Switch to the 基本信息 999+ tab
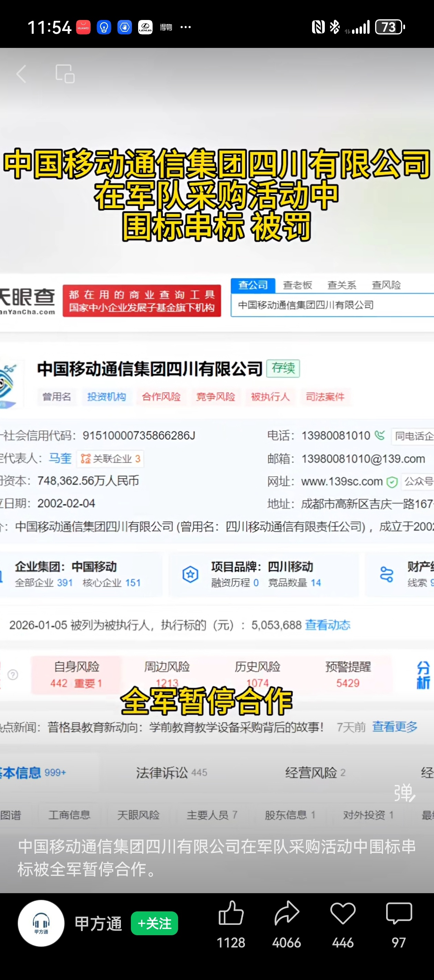Screen dimensions: 434x980 click(x=33, y=772)
